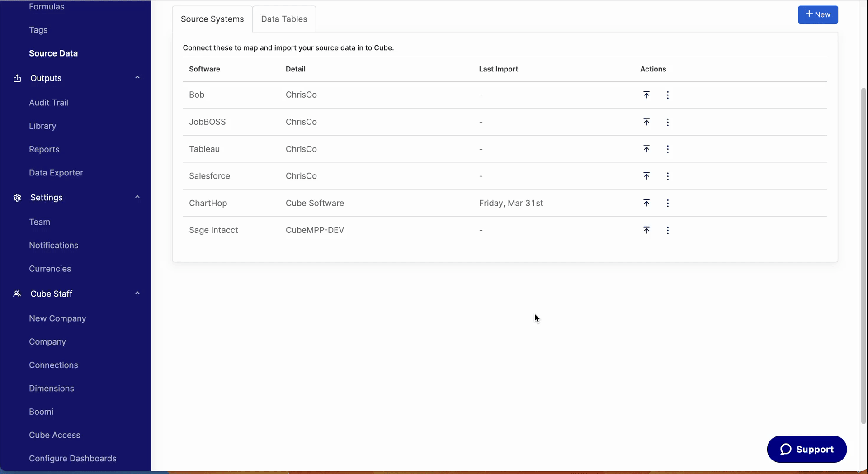The image size is (868, 474).
Task: Click the import arrow icon for Tableau
Action: [x=646, y=149]
